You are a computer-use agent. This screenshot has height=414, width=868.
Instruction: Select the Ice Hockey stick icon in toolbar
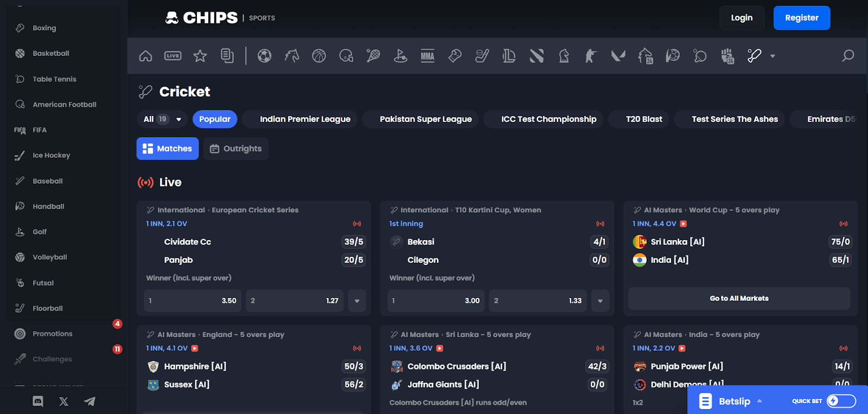coord(482,56)
